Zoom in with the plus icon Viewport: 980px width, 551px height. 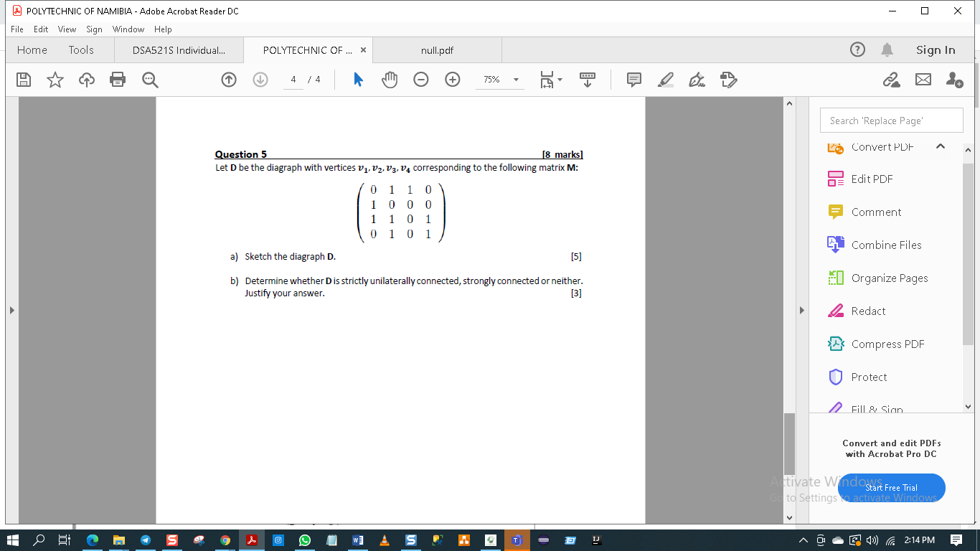pos(452,80)
